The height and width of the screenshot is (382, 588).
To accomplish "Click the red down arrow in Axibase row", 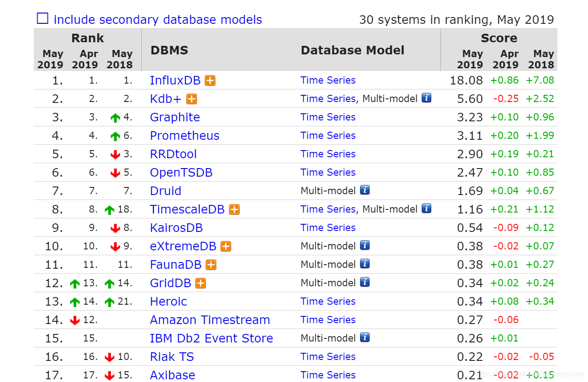I will click(x=109, y=376).
